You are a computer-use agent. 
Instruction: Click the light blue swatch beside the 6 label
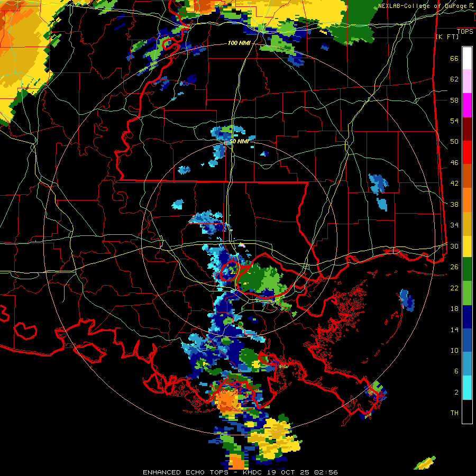click(467, 364)
